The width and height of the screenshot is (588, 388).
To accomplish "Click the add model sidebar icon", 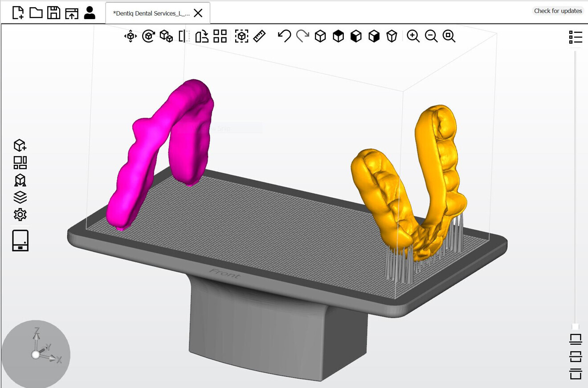I will pos(20,145).
